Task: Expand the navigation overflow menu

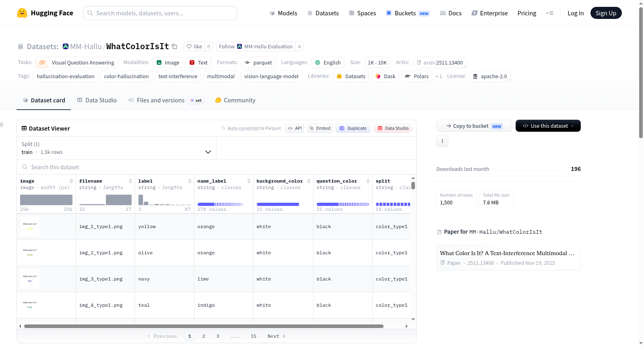Action: [549, 13]
